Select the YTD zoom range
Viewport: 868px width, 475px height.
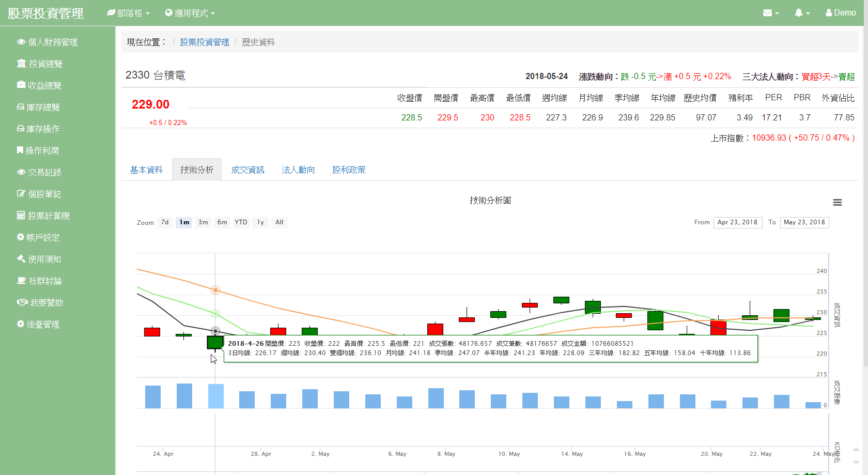point(241,222)
